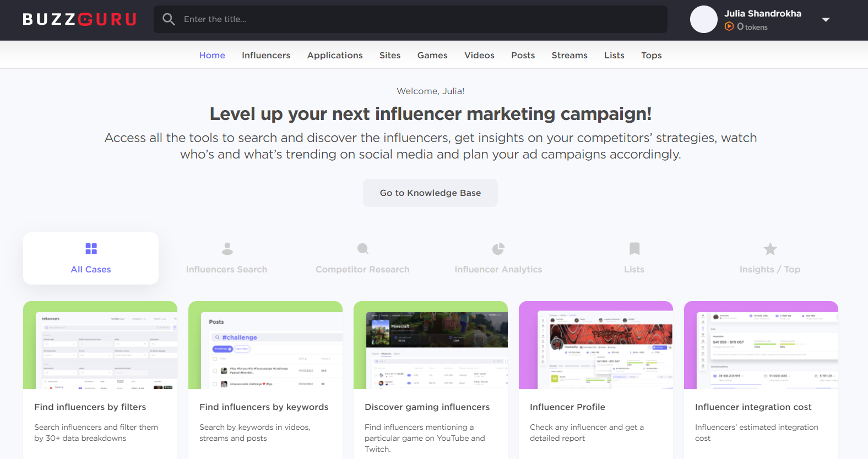This screenshot has height=459, width=868.
Task: Select the Influencer Analytics tab label
Action: coord(498,269)
